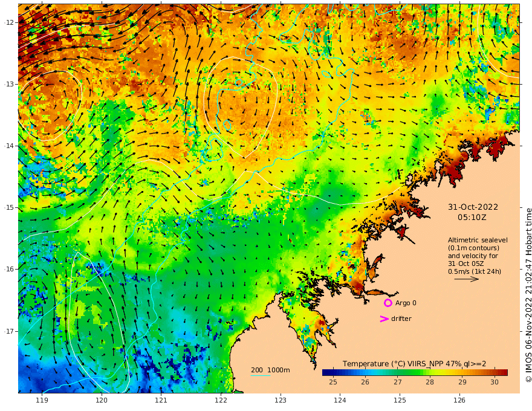Select the date text 31-Oct-2022
Viewport: 532px width, 411px height.
473,207
